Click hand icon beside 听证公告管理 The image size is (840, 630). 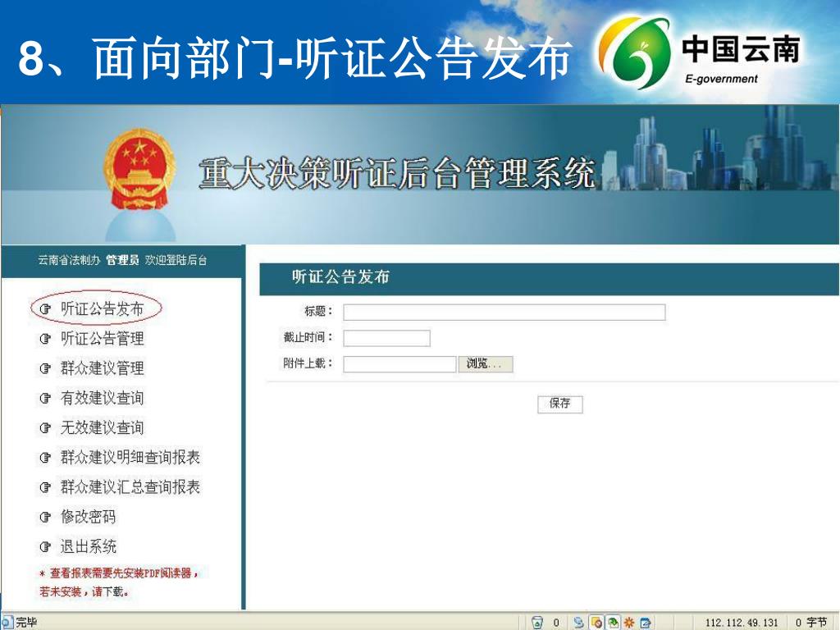[46, 339]
